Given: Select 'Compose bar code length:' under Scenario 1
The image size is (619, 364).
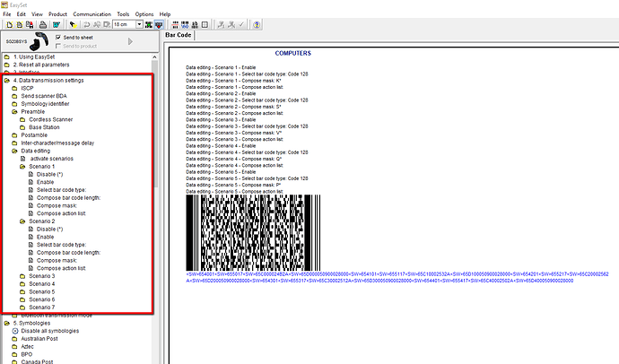Looking at the screenshot, I should pyautogui.click(x=68, y=198).
